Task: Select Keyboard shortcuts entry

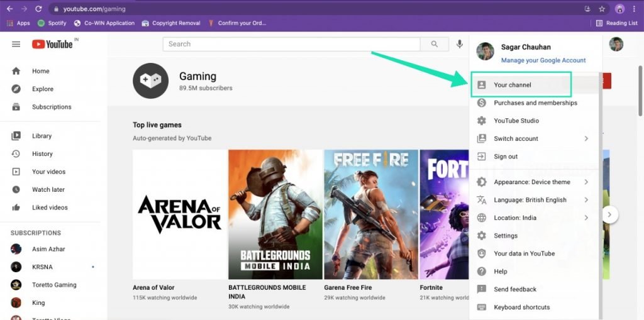Action: tap(533, 307)
